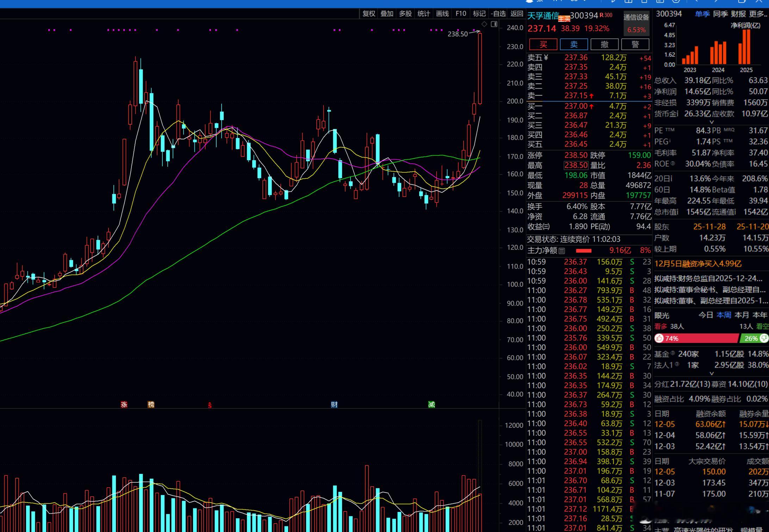The width and height of the screenshot is (769, 532).
Task: Open the 12月5日融资净买入 news link
Action: [698, 264]
